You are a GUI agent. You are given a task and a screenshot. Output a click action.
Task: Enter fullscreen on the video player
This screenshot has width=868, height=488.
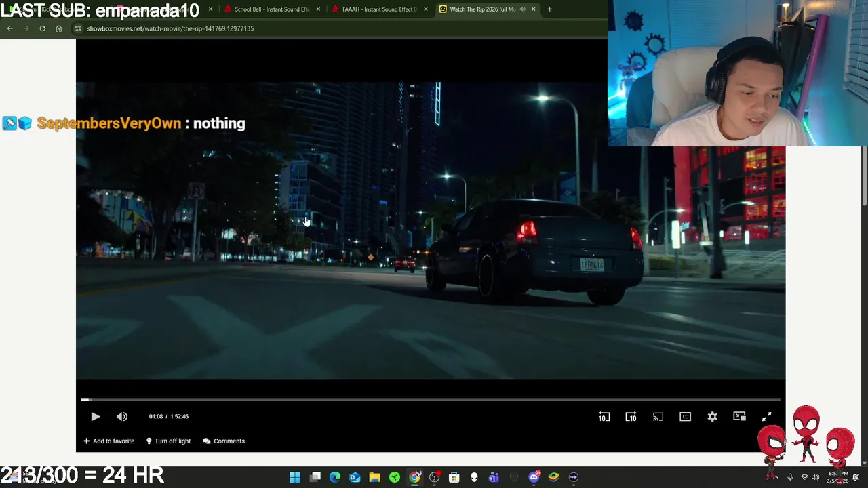point(766,417)
